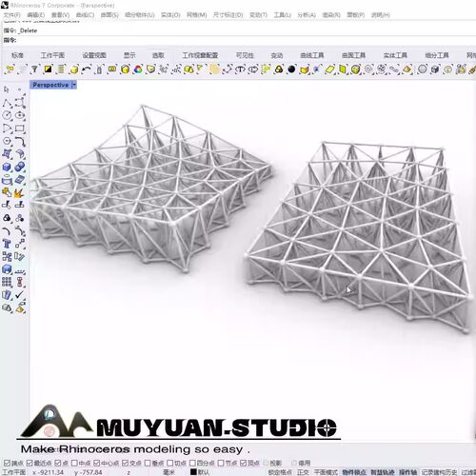
Task: Switch to the 曲线工具 toolbar tab
Action: coord(312,55)
